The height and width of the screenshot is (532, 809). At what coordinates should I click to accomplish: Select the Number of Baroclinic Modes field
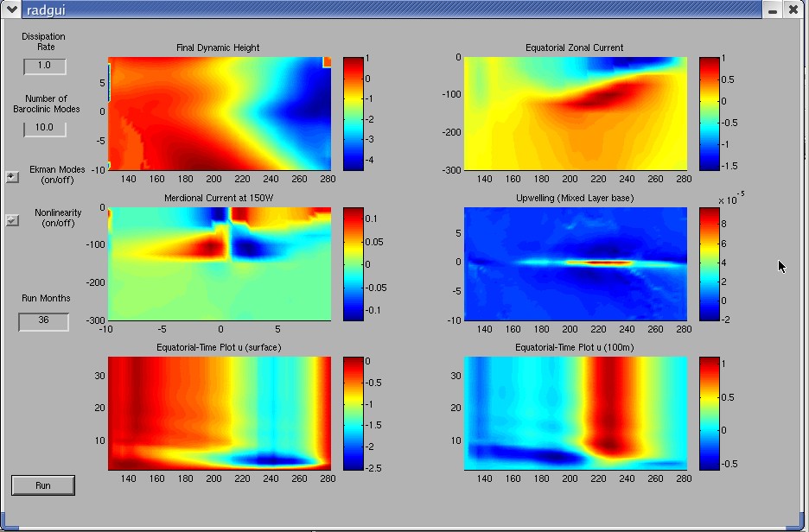click(x=45, y=128)
